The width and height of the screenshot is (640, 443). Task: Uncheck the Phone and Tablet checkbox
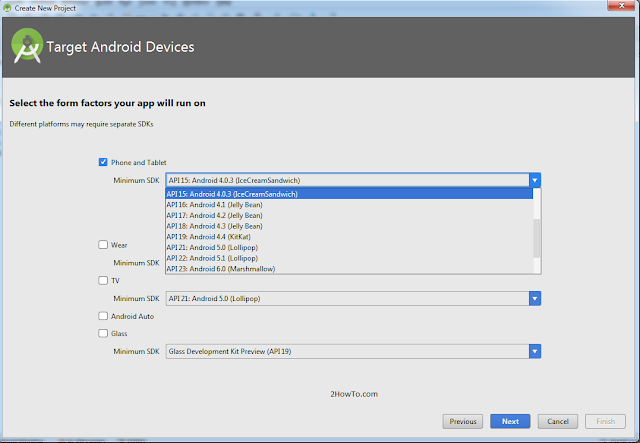[103, 162]
